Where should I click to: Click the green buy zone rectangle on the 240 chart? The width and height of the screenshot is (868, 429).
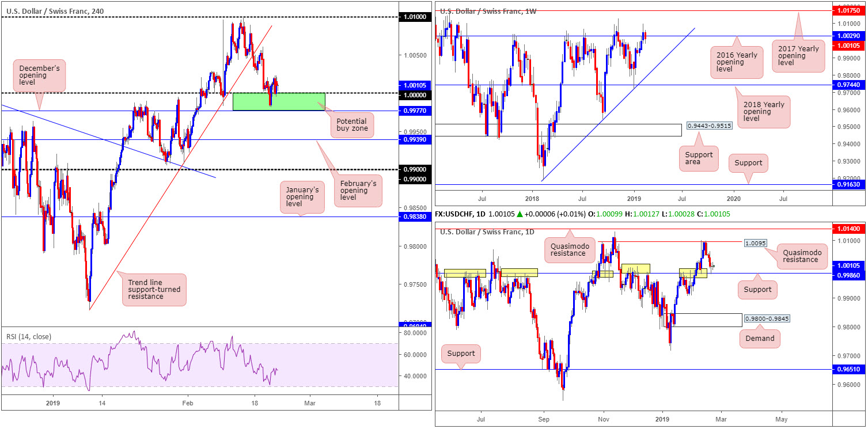click(x=279, y=101)
